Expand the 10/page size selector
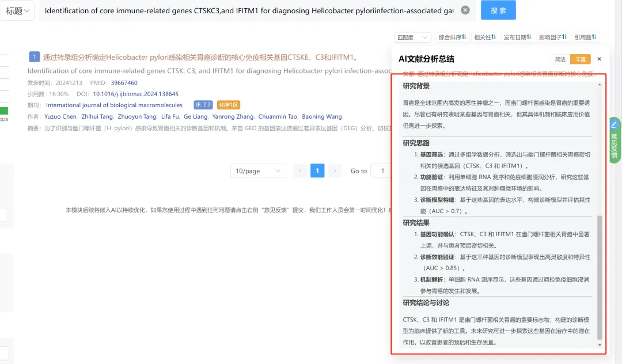Screen dimensions: 622x364 click(x=258, y=171)
